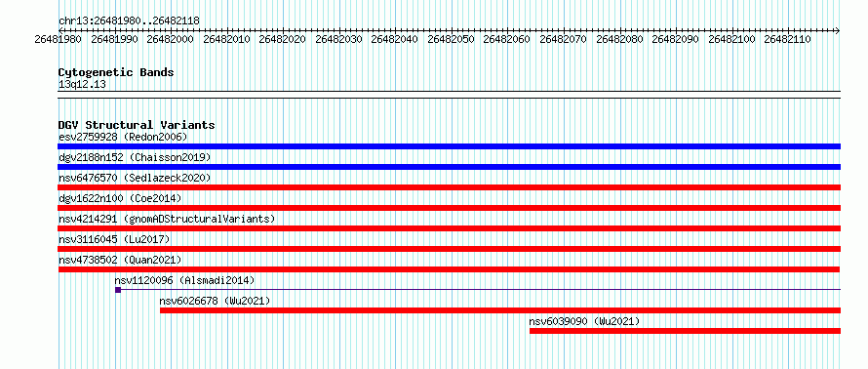
Task: Open the nsv4214291 gnomADStructuralVariants red bar
Action: [x=449, y=228]
